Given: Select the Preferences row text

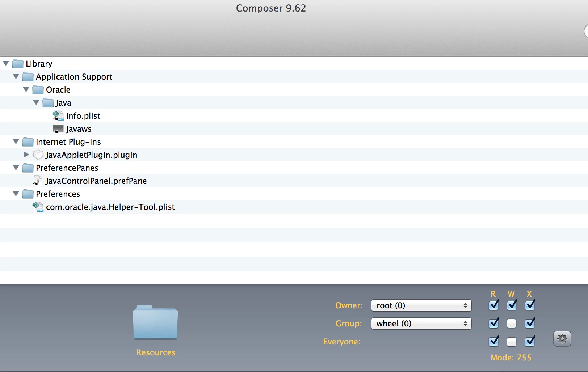Looking at the screenshot, I should 58,194.
